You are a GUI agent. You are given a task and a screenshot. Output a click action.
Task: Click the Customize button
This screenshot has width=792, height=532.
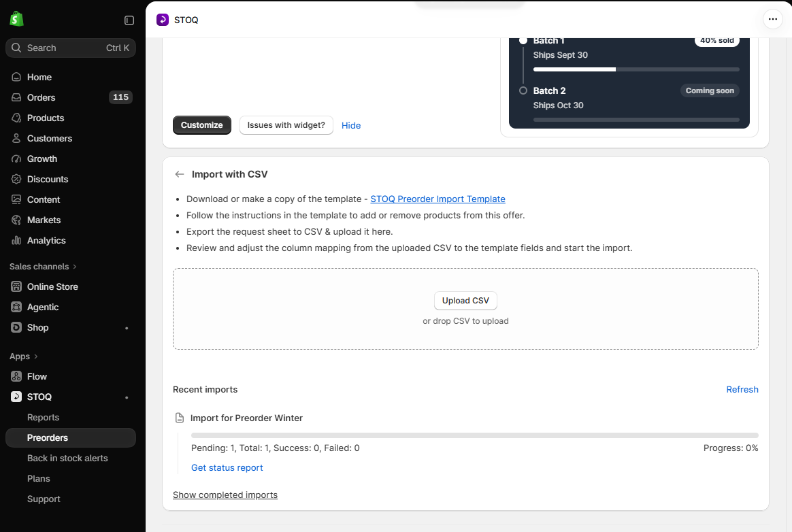click(202, 125)
